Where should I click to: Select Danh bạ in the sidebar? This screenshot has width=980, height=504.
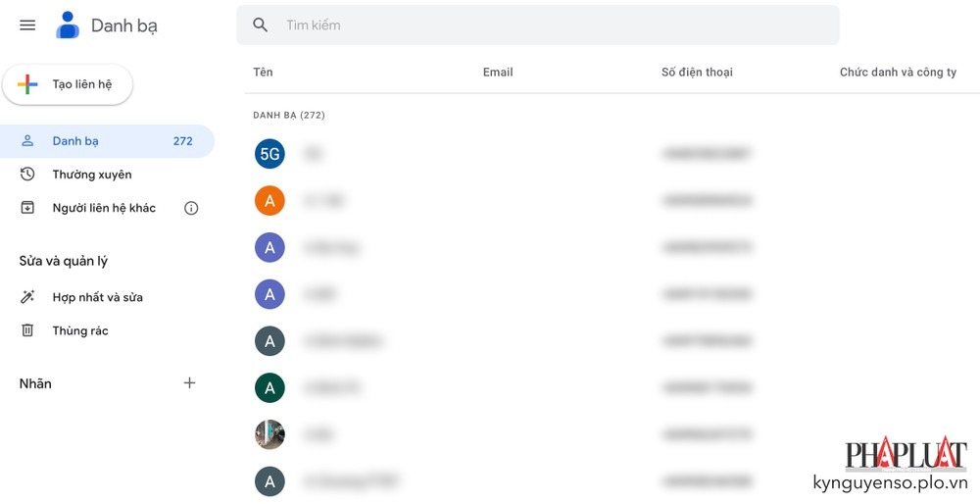click(x=75, y=141)
